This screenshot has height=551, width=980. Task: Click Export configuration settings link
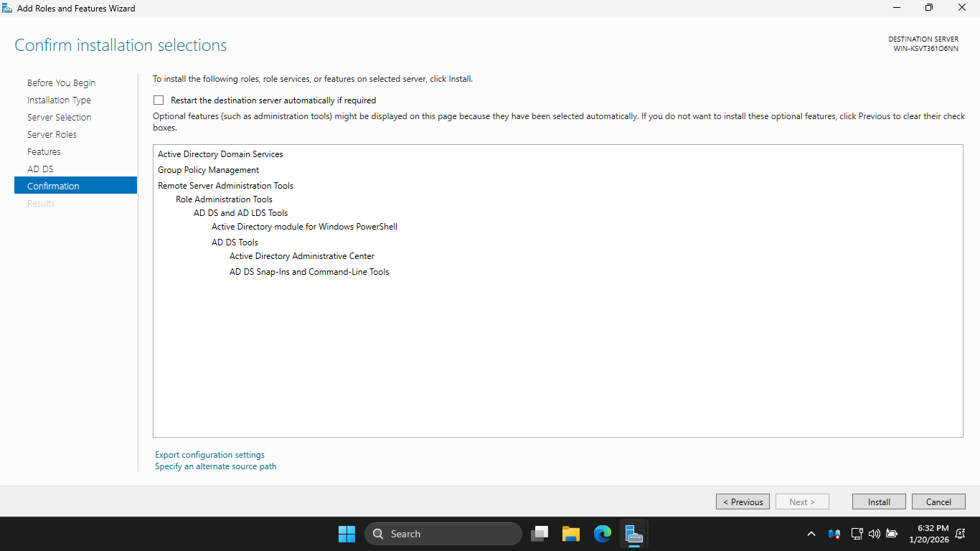coord(209,455)
